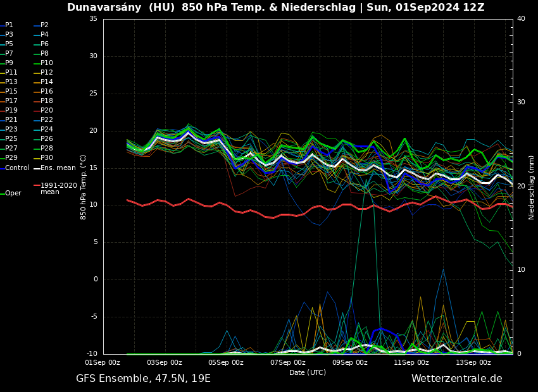Screen dimensions: 538x392
Task: Click the P30 legend label
Action: (x=46, y=158)
